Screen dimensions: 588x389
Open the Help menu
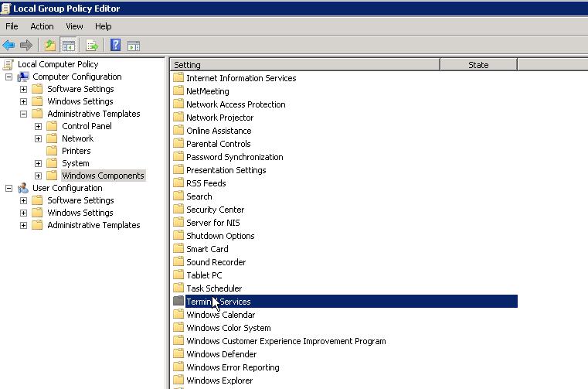[103, 26]
